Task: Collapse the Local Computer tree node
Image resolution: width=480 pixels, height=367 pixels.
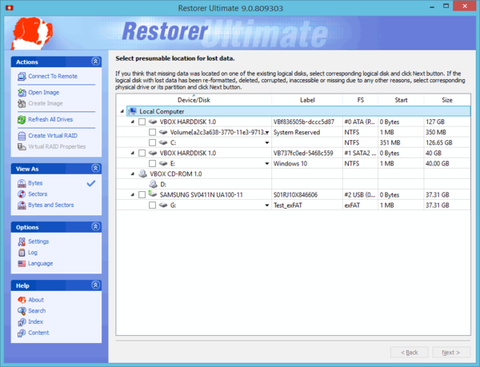Action: click(x=122, y=111)
